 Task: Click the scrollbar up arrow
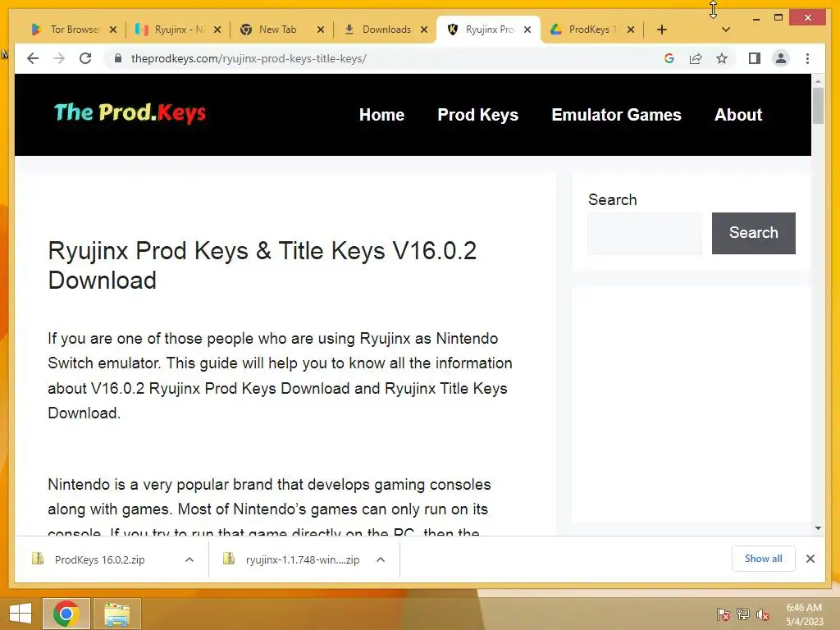(x=818, y=81)
